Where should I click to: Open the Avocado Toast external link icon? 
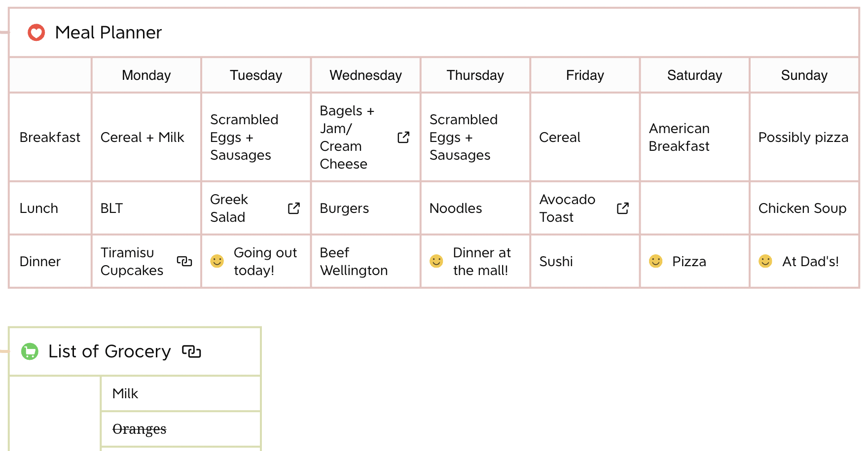(623, 208)
